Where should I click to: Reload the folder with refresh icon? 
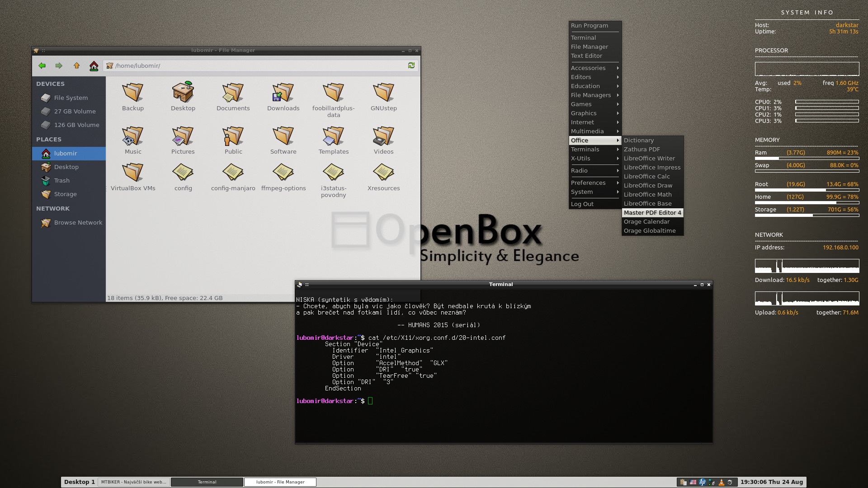tap(411, 66)
